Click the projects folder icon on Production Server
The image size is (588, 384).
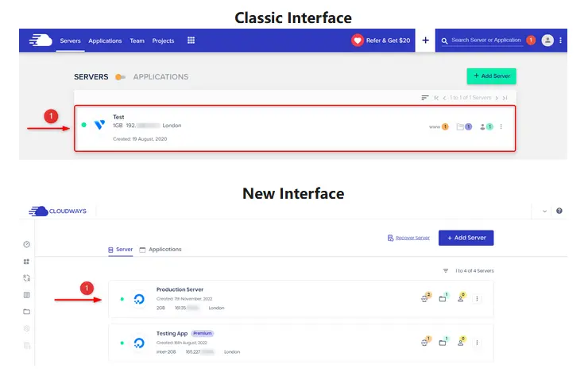[x=443, y=298]
